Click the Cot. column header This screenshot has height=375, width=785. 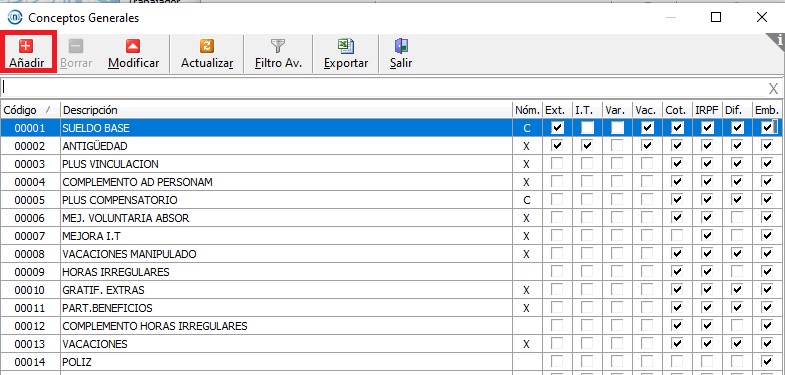pos(677,110)
